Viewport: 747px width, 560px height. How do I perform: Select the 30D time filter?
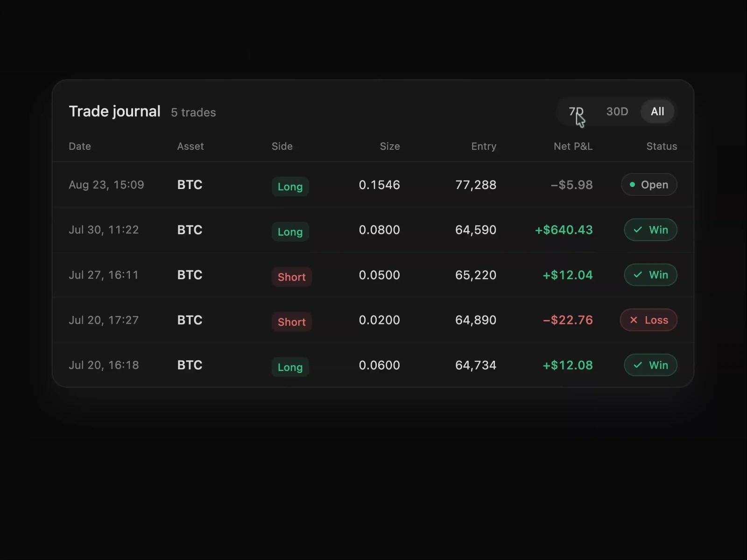pyautogui.click(x=617, y=112)
